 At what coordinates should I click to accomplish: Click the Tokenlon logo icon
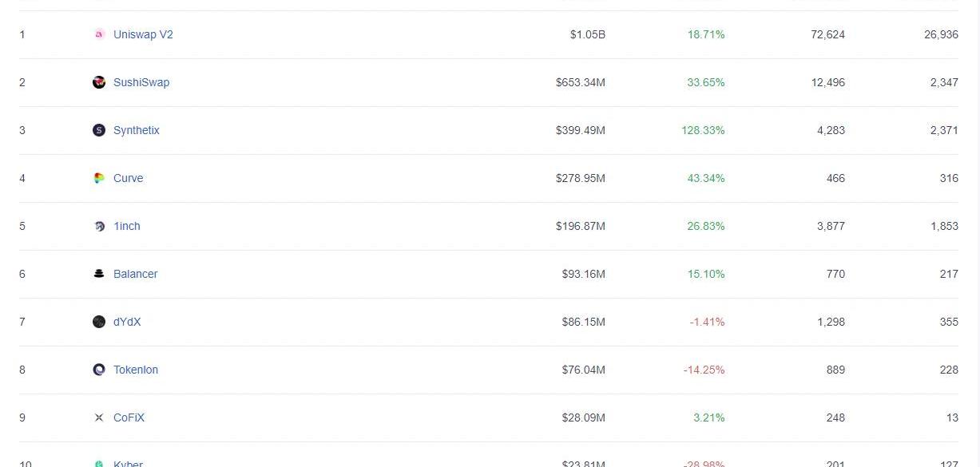[x=99, y=370]
